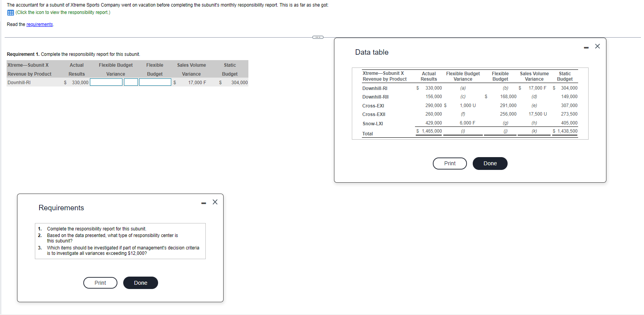Close the Data table dialog

(x=598, y=46)
